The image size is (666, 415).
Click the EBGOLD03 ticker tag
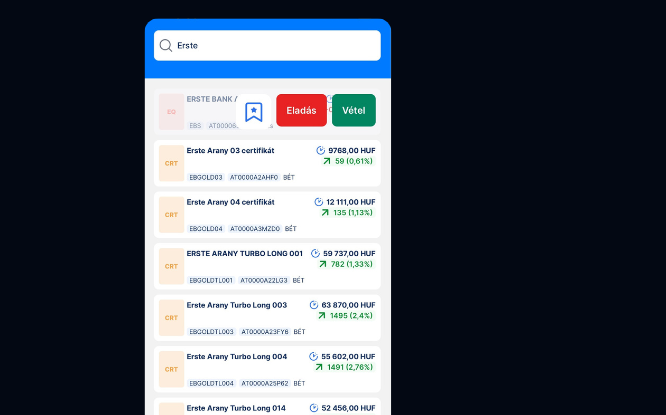click(206, 177)
